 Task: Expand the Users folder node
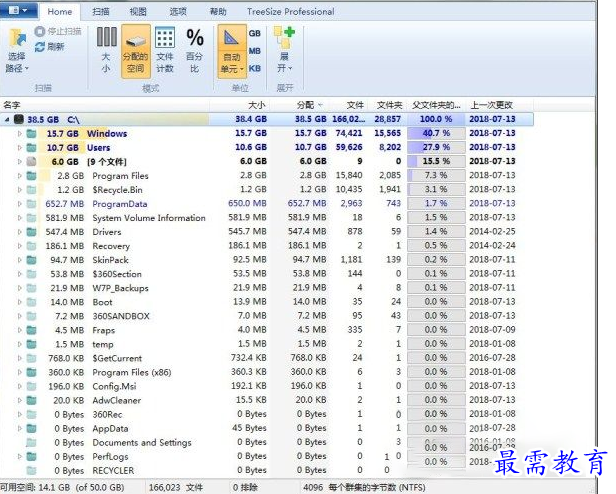[19, 148]
